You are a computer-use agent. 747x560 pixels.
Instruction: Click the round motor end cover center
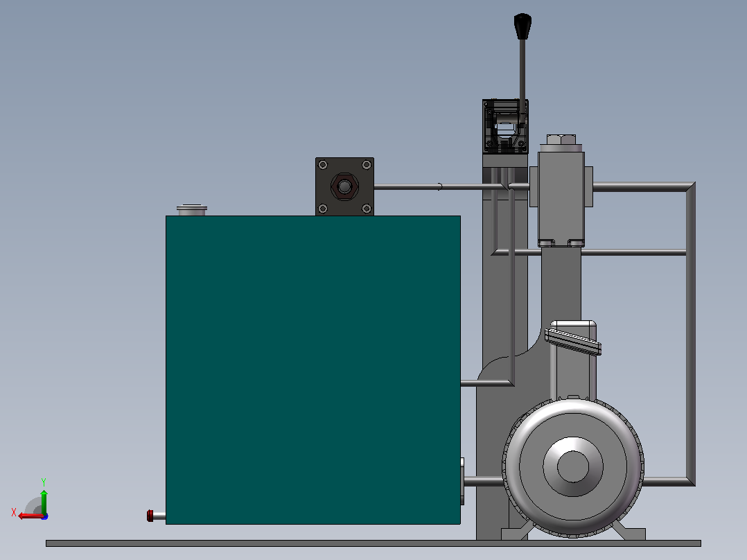(573, 466)
